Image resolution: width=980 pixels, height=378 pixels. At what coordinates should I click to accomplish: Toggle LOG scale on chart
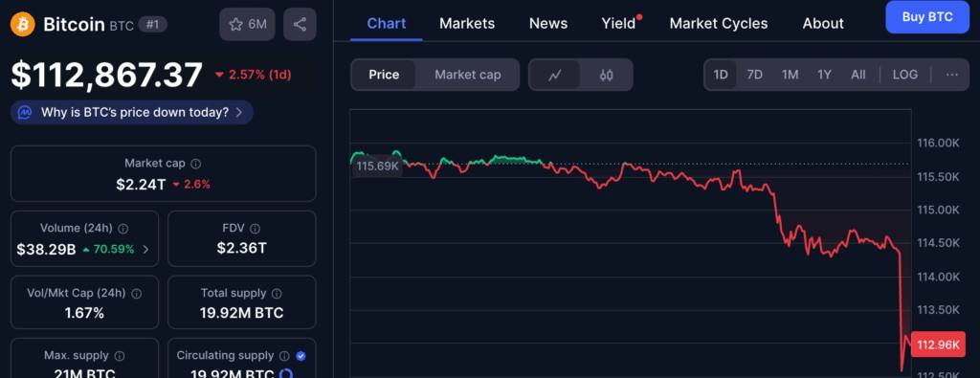pyautogui.click(x=905, y=75)
